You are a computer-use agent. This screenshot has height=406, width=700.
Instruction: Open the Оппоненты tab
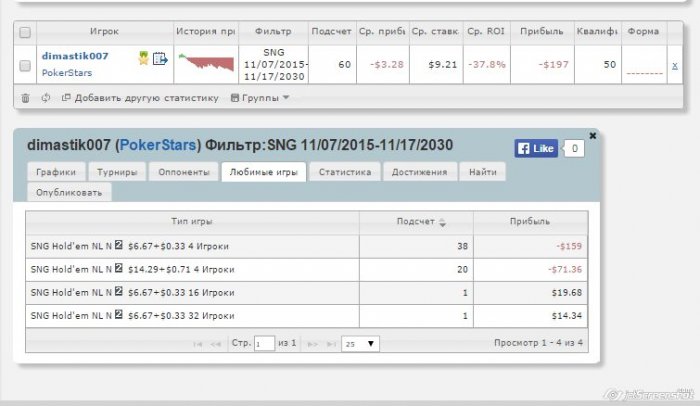point(184,172)
